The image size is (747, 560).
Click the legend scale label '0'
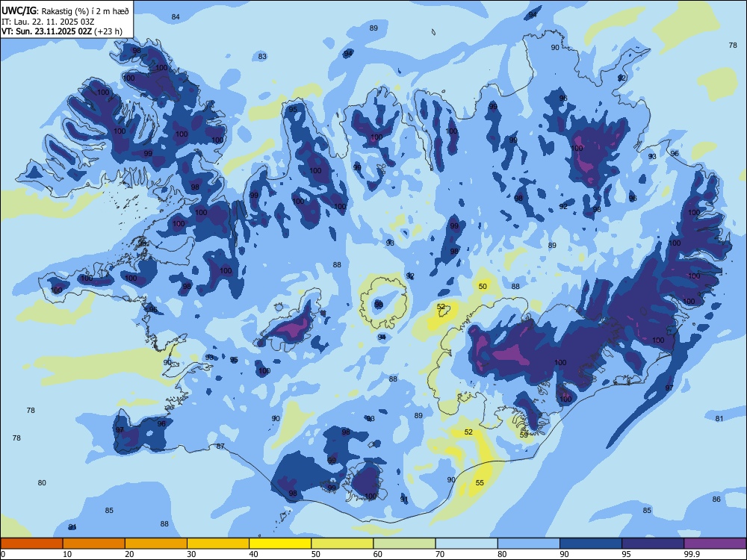(x=3, y=554)
